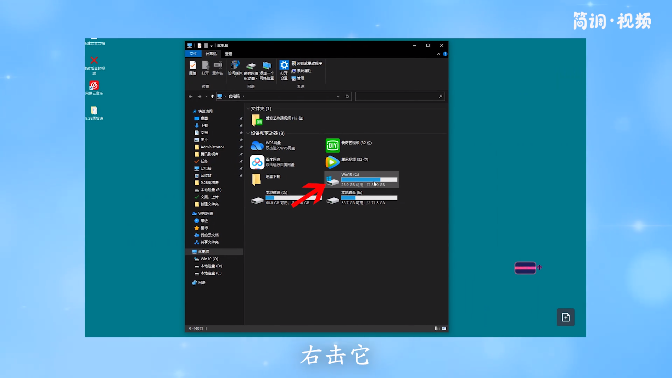This screenshot has width=672, height=378.
Task: Refresh the view using the refresh button
Action: point(347,96)
